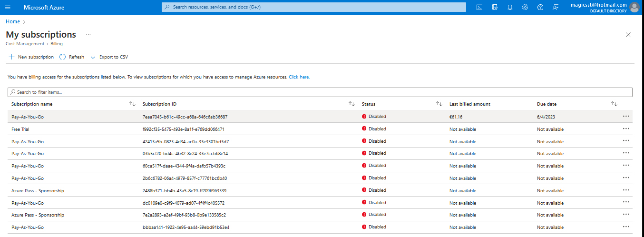
Task: Open more options for subscription 2488b371
Action: click(626, 190)
